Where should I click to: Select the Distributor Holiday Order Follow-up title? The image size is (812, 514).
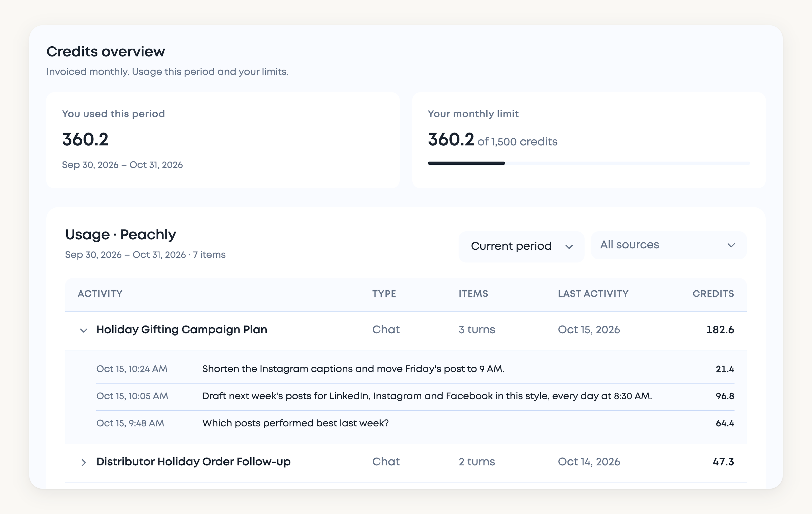(193, 462)
